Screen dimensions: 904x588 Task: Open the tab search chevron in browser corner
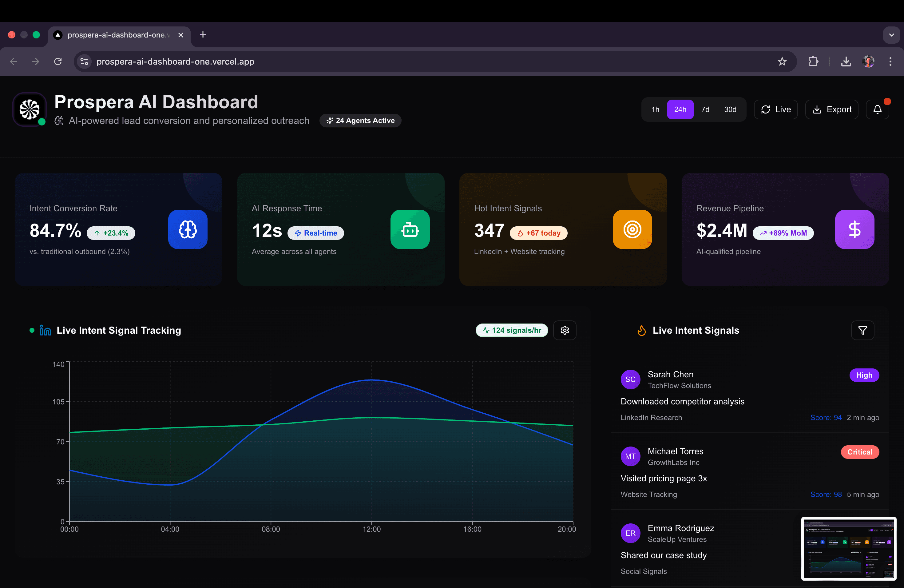coord(892,34)
